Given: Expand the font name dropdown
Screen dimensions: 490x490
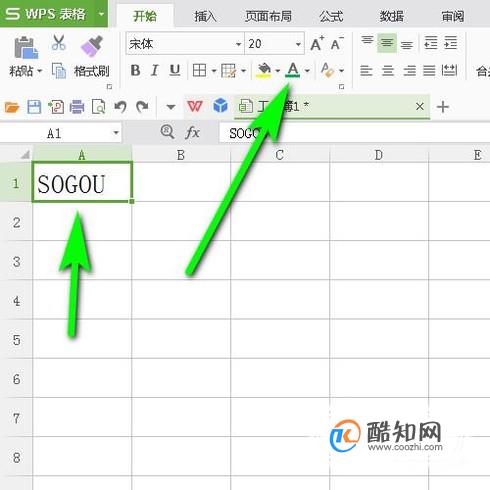Looking at the screenshot, I should tap(238, 44).
